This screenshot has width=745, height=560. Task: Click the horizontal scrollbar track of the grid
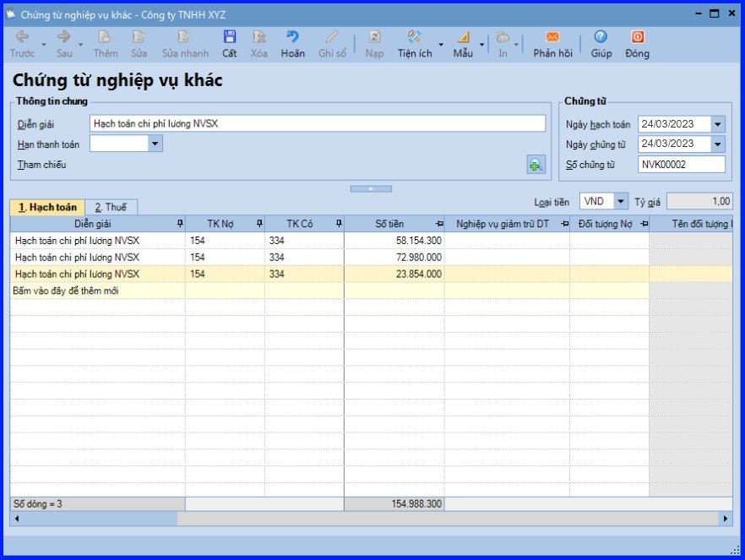(449, 519)
